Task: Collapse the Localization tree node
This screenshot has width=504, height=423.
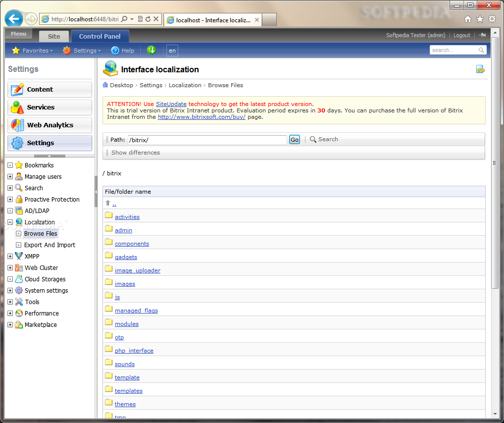Action: point(10,222)
